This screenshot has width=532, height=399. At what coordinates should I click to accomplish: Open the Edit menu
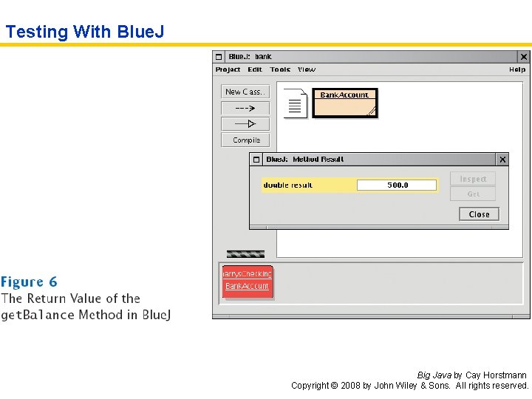(254, 69)
